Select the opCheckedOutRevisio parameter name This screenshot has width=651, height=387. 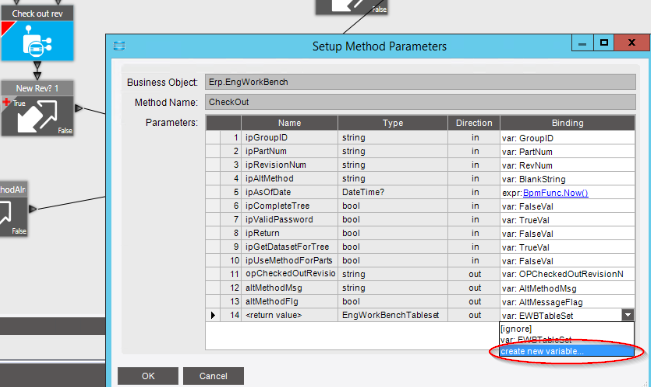[x=289, y=274]
